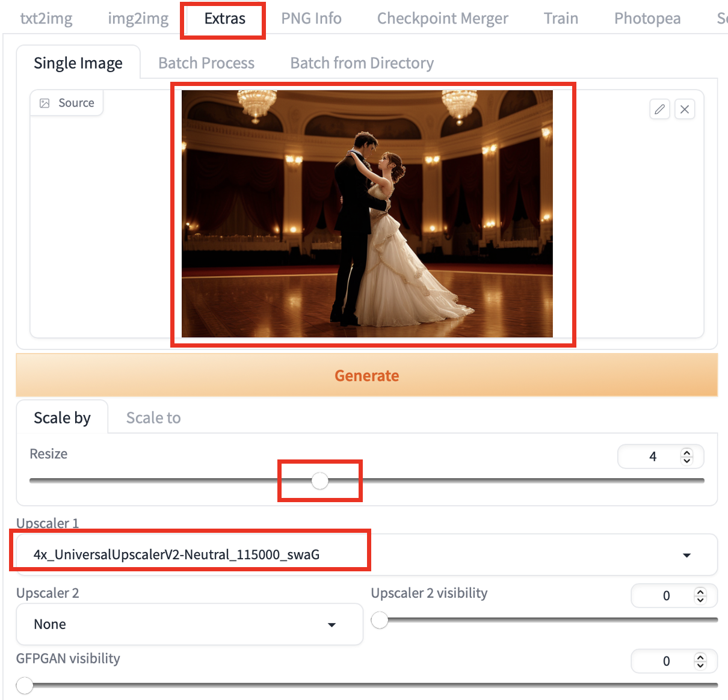Image resolution: width=728 pixels, height=700 pixels.
Task: Open the image editor with the pencil icon
Action: pyautogui.click(x=659, y=109)
